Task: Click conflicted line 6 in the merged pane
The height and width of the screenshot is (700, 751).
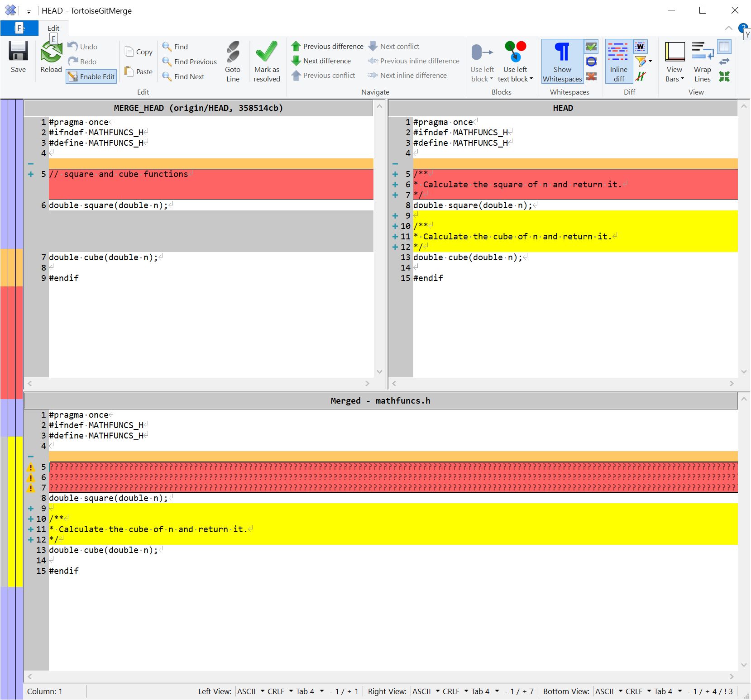Action: click(393, 477)
